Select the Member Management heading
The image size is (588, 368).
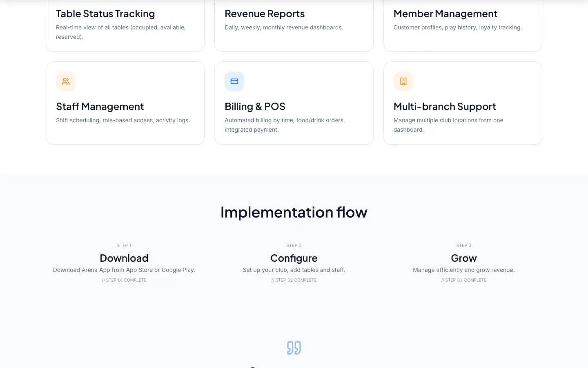pos(445,13)
